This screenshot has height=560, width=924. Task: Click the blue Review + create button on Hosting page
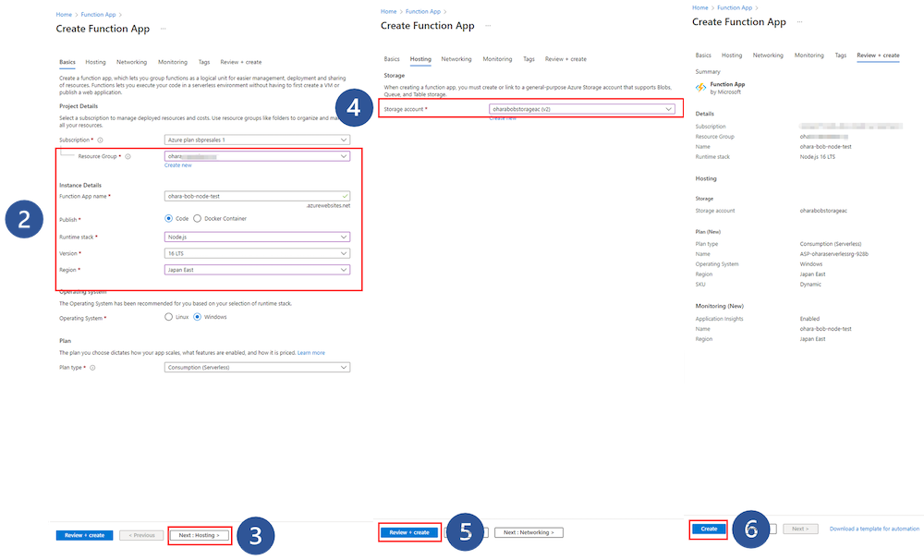pyautogui.click(x=409, y=532)
